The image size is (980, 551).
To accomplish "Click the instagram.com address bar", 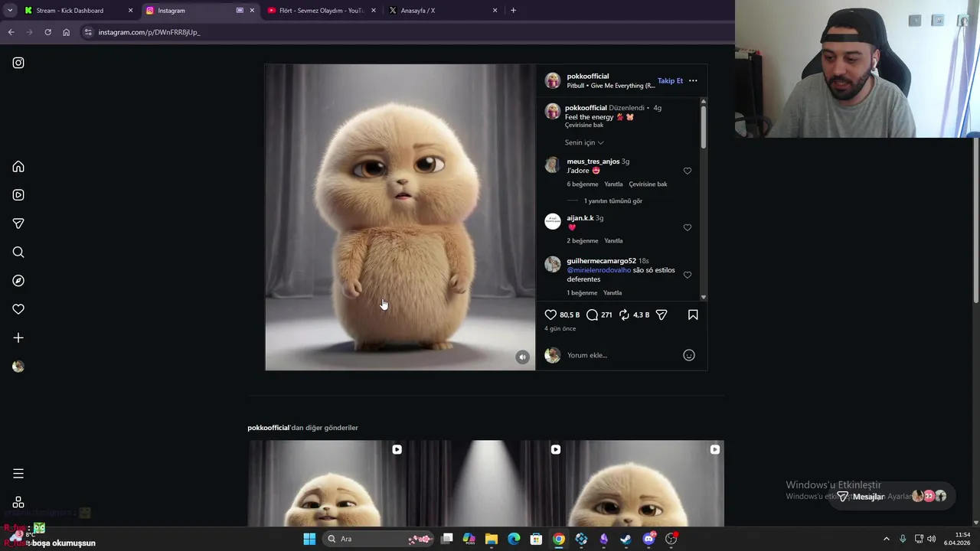I will pos(406,32).
